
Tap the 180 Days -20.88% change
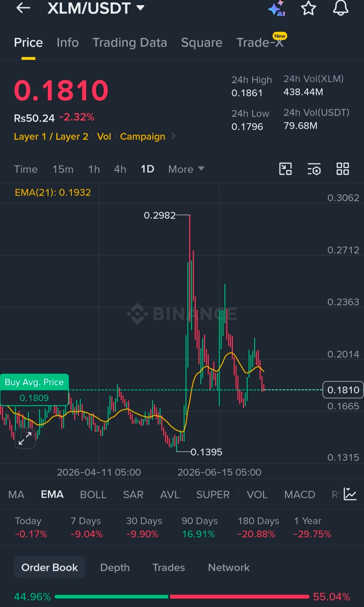tap(258, 527)
